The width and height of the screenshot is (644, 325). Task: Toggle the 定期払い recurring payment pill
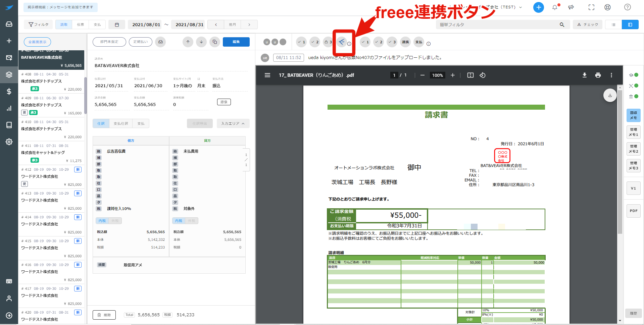coord(141,42)
